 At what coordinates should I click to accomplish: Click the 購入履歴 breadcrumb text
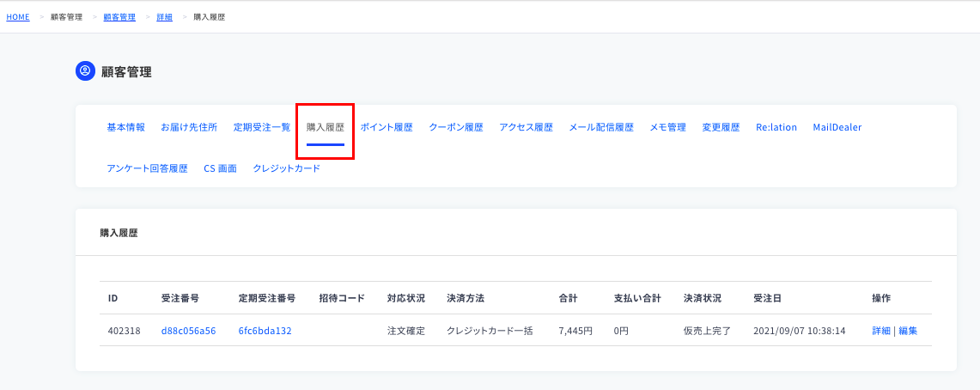[210, 17]
